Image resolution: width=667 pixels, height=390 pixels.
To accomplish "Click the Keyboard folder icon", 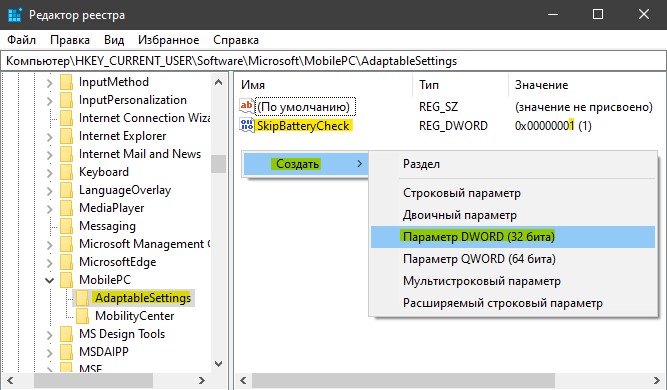I will (66, 172).
